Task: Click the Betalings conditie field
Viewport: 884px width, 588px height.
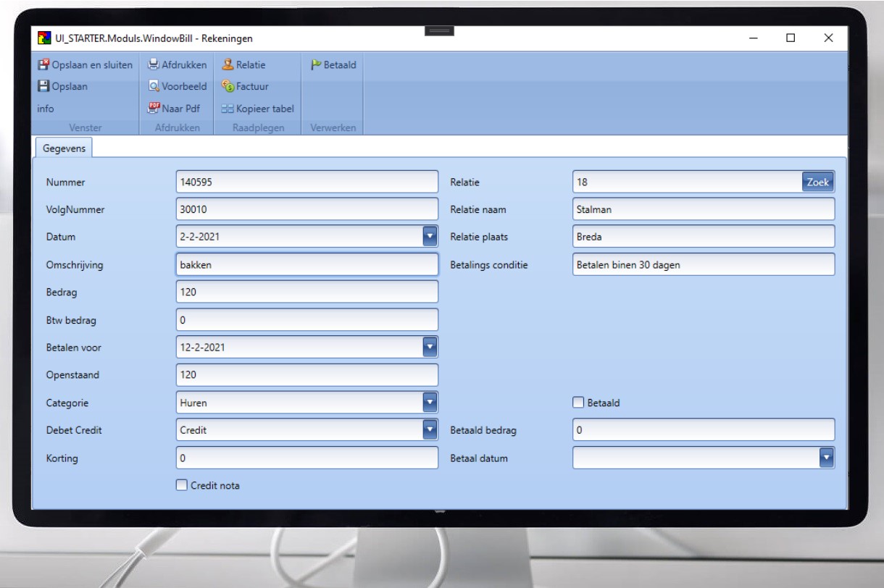Action: pyautogui.click(x=704, y=265)
